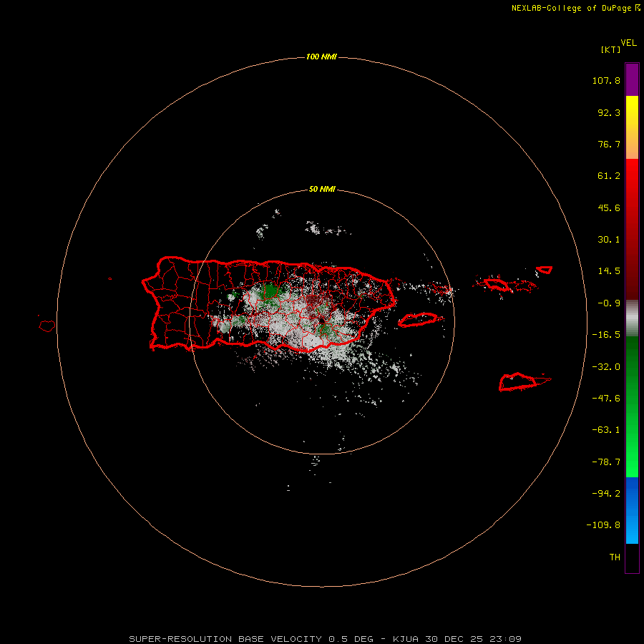Click the TH legend label
The image size is (644, 644).
pos(615,557)
